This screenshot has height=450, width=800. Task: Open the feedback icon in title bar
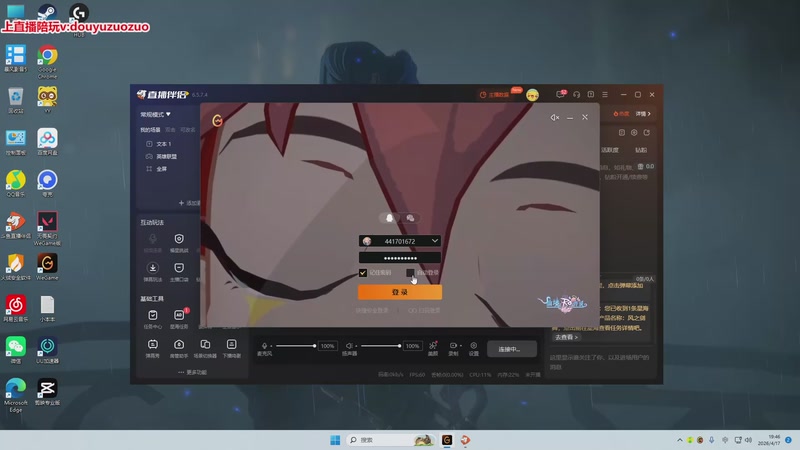tap(591, 94)
